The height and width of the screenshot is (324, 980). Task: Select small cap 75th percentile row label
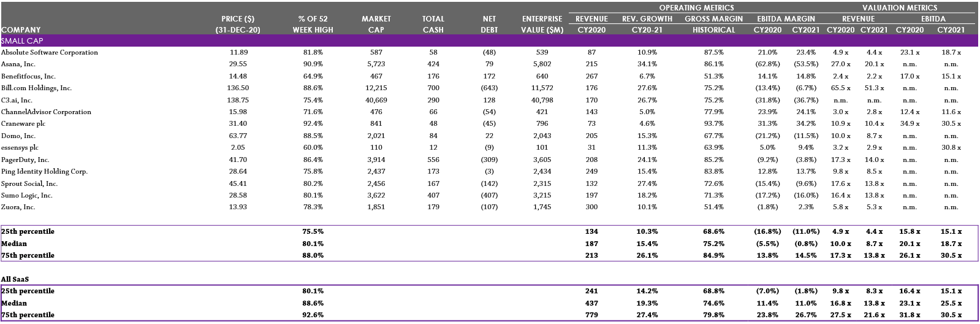pos(28,255)
